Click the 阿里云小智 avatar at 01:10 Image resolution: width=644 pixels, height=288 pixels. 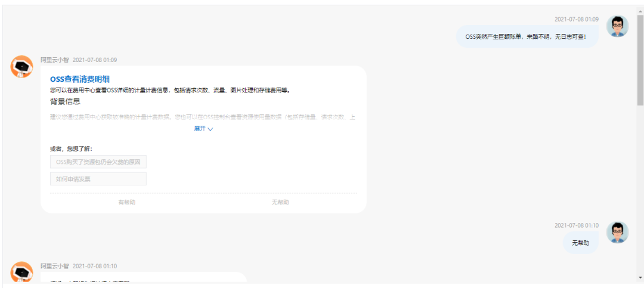click(x=22, y=272)
